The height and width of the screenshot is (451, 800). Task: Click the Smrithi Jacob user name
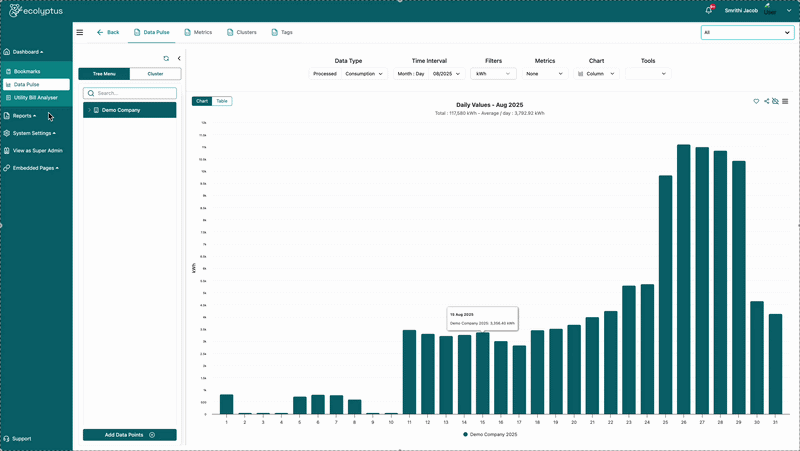pyautogui.click(x=741, y=10)
